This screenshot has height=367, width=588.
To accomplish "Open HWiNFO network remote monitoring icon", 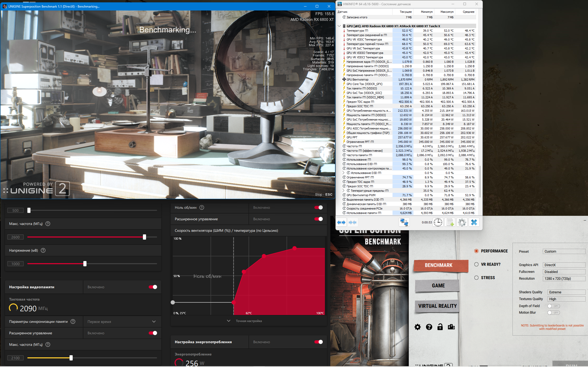I will (404, 222).
